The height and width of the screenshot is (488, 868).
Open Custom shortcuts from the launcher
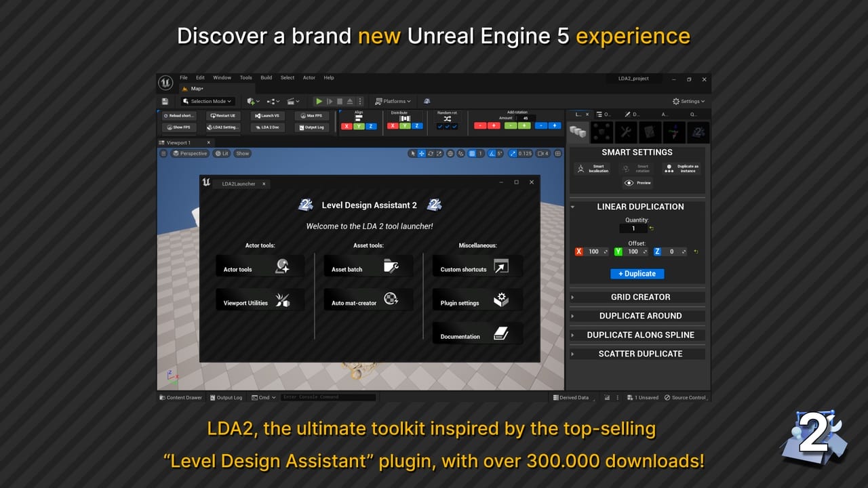coord(477,266)
